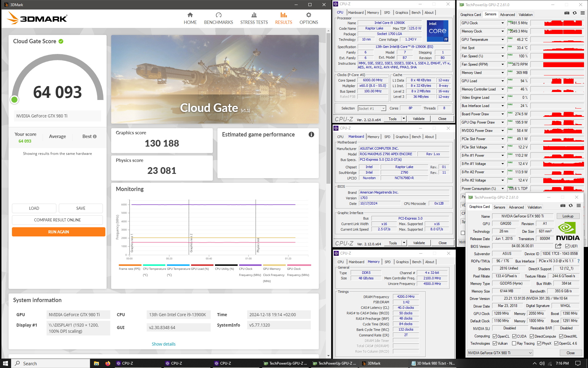This screenshot has width=588, height=368.
Task: Launch Firefox from the taskbar
Action: pos(108,363)
